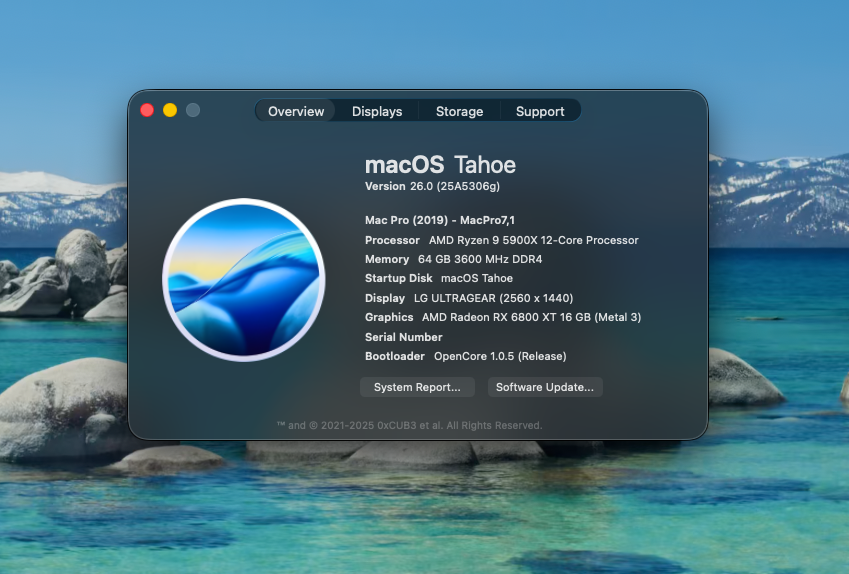Click the greyed-out zoom window button

tap(193, 110)
